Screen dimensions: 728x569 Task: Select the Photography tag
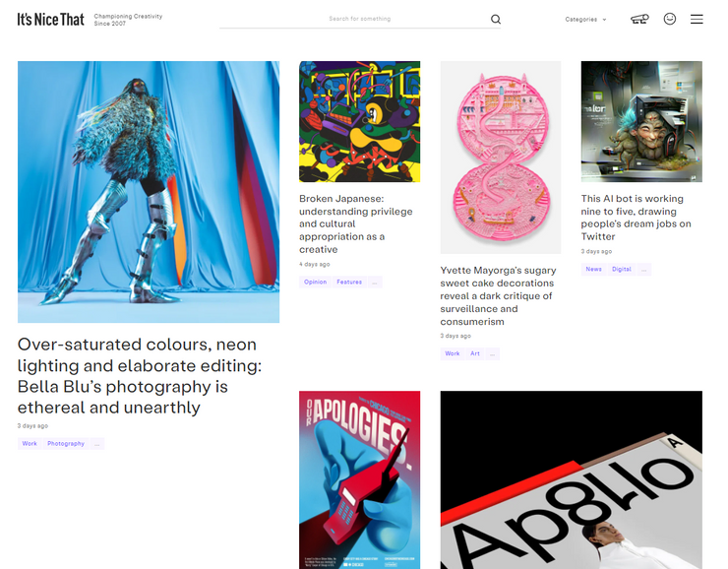66,444
